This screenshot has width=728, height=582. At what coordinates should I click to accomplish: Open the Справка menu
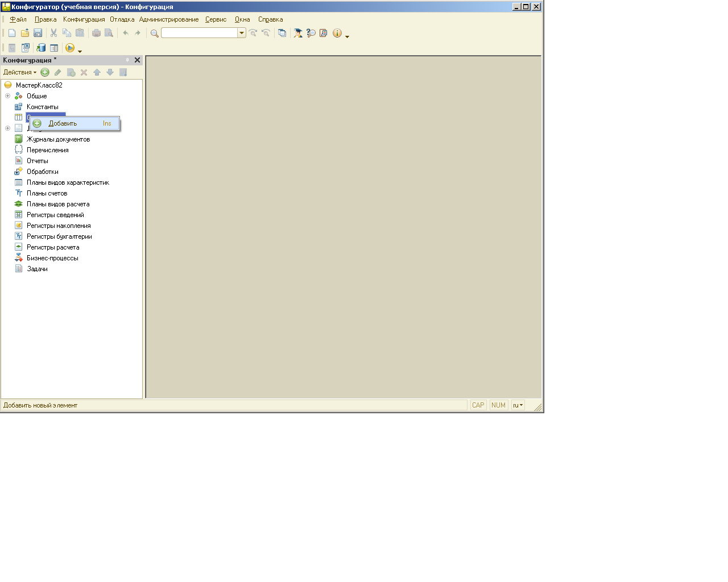271,19
